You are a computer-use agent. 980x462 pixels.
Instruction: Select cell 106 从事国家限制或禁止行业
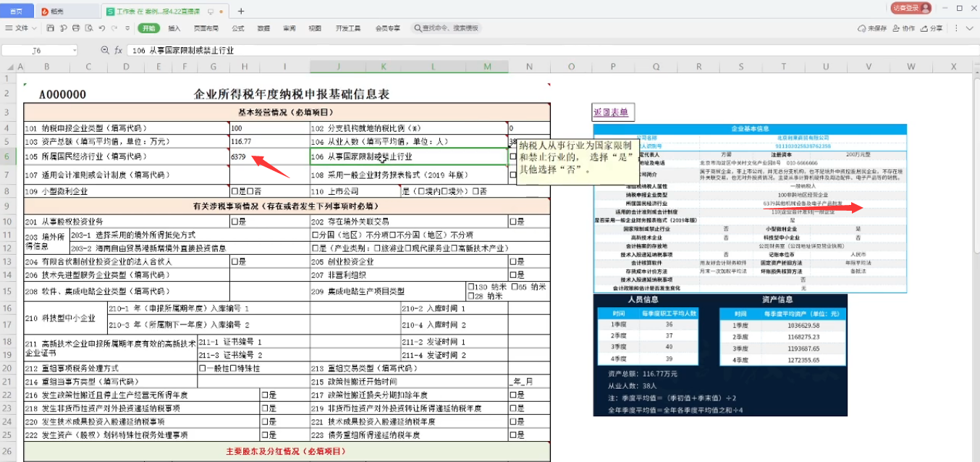pyautogui.click(x=409, y=156)
